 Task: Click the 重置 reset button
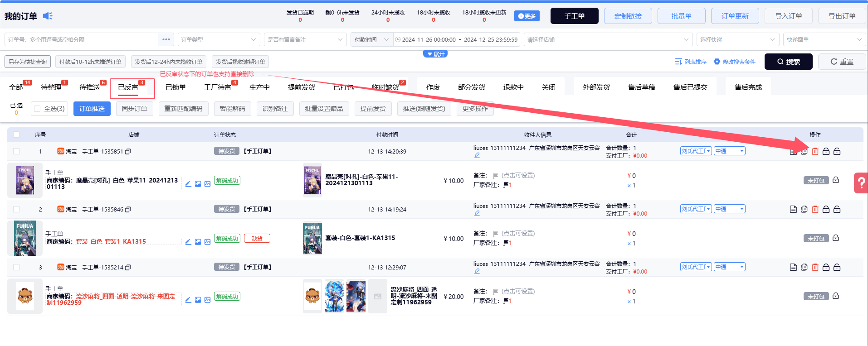click(842, 62)
